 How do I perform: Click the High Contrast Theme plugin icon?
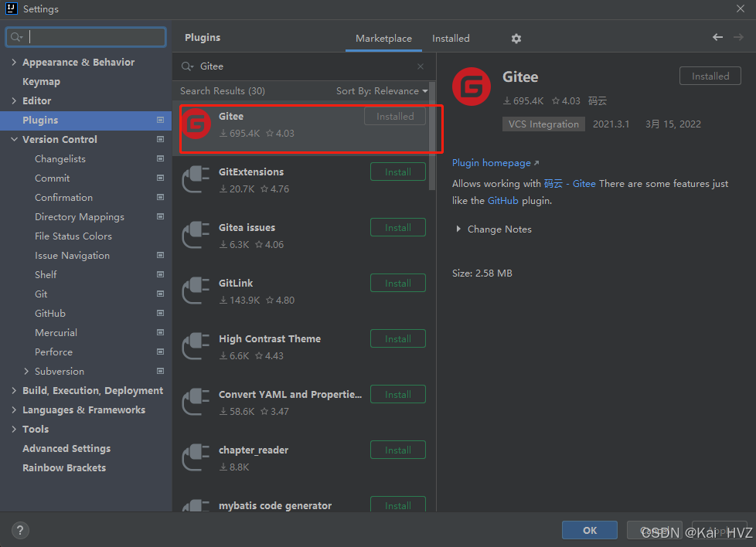coord(196,346)
